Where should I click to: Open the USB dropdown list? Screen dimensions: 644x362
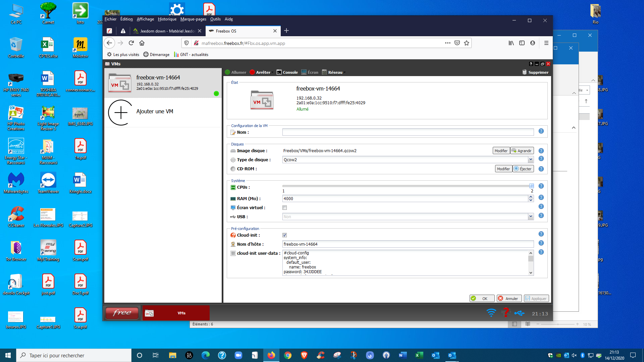pyautogui.click(x=531, y=217)
